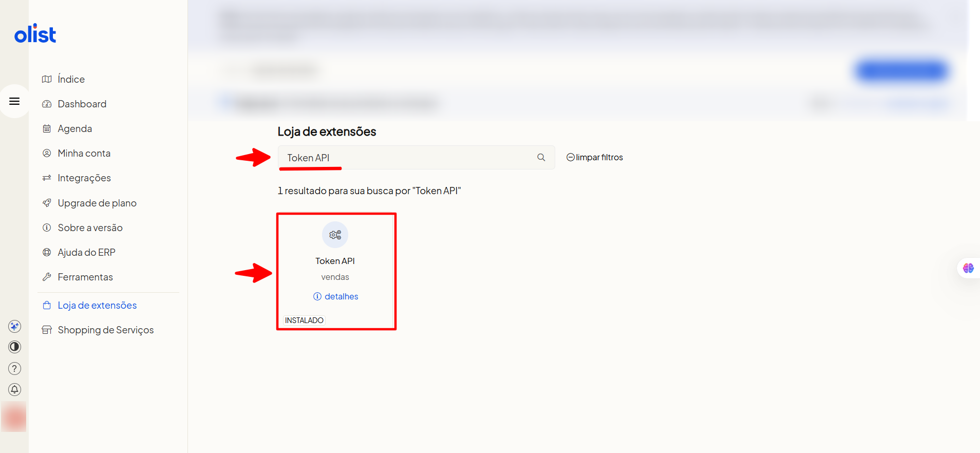Viewport: 980px width, 453px height.
Task: Click the Dashboard gauge icon
Action: pyautogui.click(x=47, y=104)
